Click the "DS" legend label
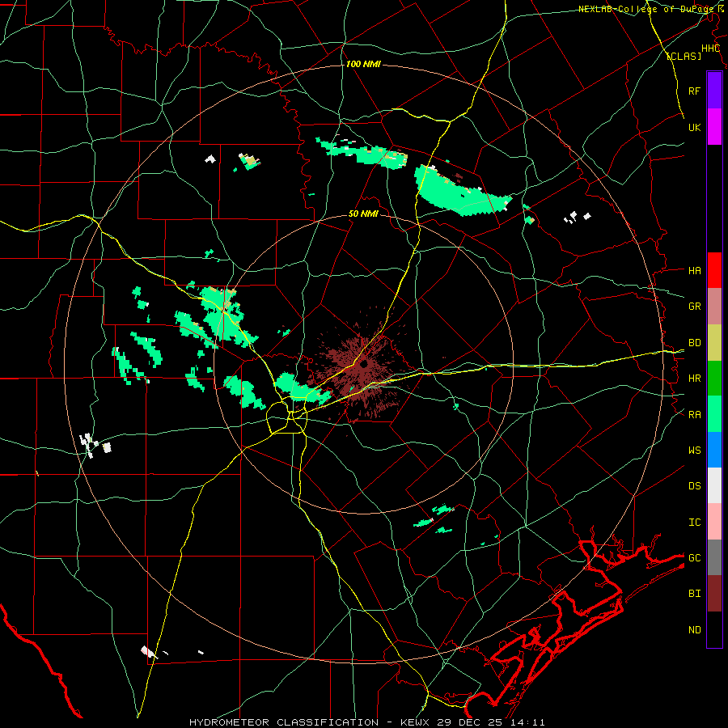This screenshot has height=728, width=728. coord(694,486)
